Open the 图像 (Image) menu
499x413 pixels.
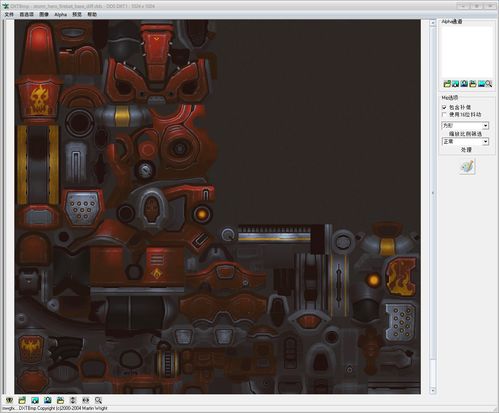[44, 14]
